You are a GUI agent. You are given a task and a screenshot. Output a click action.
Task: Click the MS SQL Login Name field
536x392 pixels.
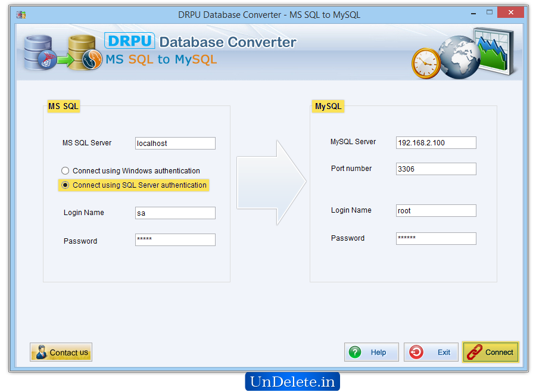click(175, 213)
